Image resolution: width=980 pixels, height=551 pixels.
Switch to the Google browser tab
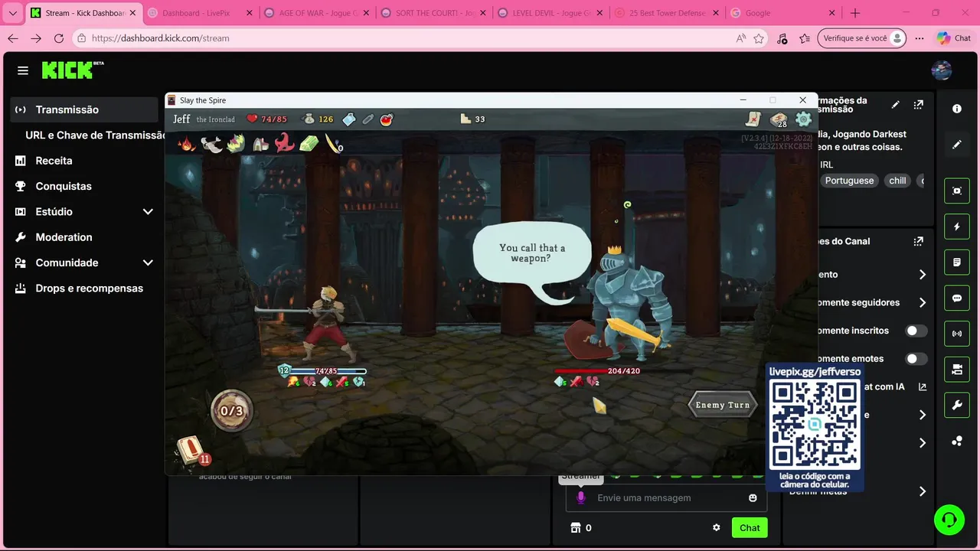[782, 13]
